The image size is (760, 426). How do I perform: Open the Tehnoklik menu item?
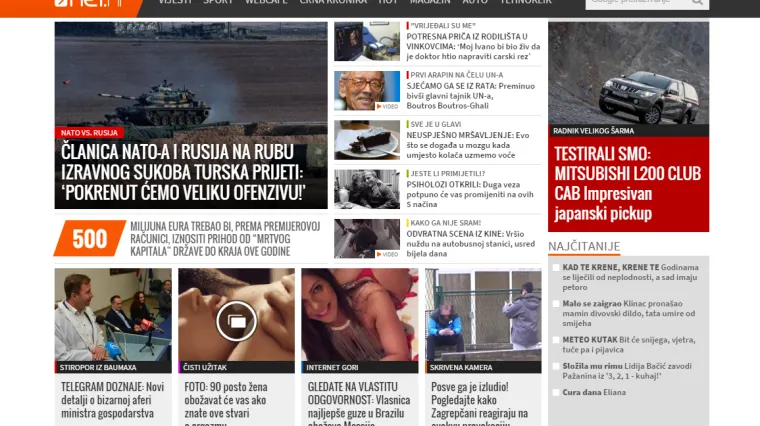(525, 2)
